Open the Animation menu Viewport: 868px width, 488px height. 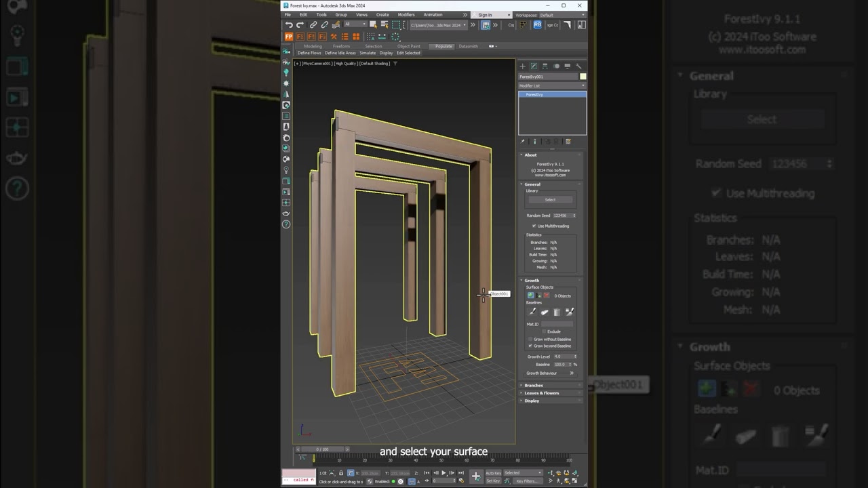point(433,15)
